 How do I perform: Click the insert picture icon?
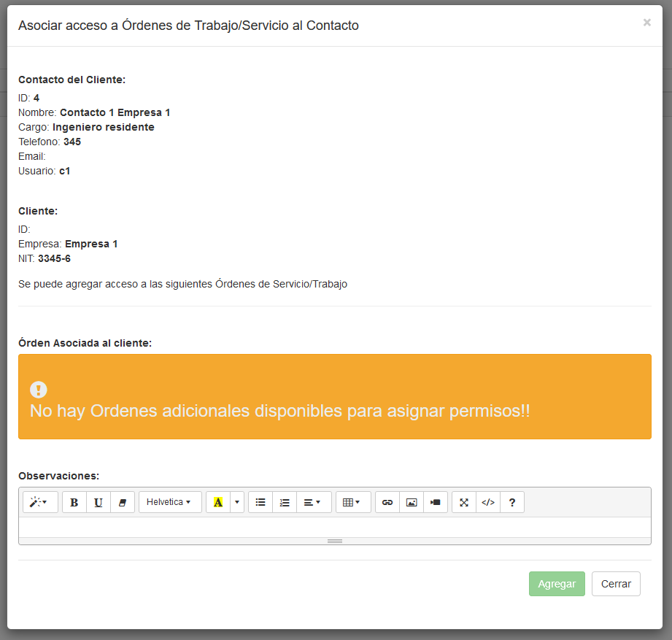click(x=412, y=502)
